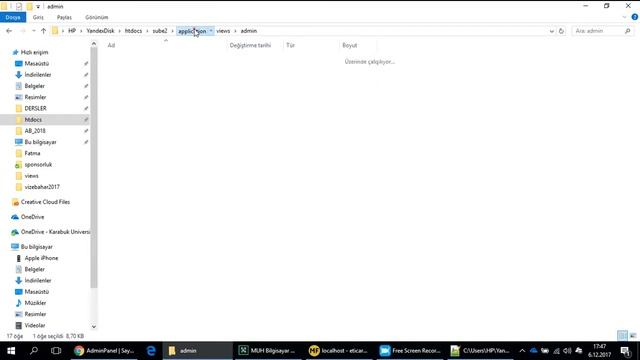Screen dimensions: 640x360
Task: Click the search magnifier icon
Action: [628, 31]
